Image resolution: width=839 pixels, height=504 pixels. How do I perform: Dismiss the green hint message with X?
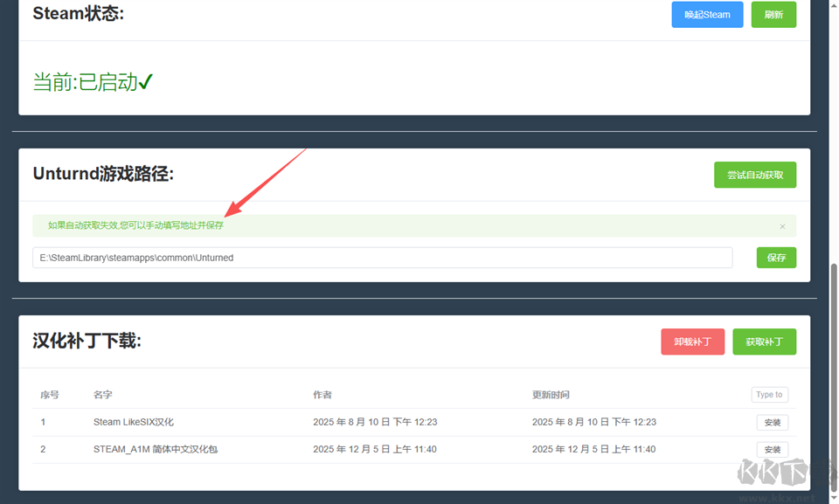782,226
